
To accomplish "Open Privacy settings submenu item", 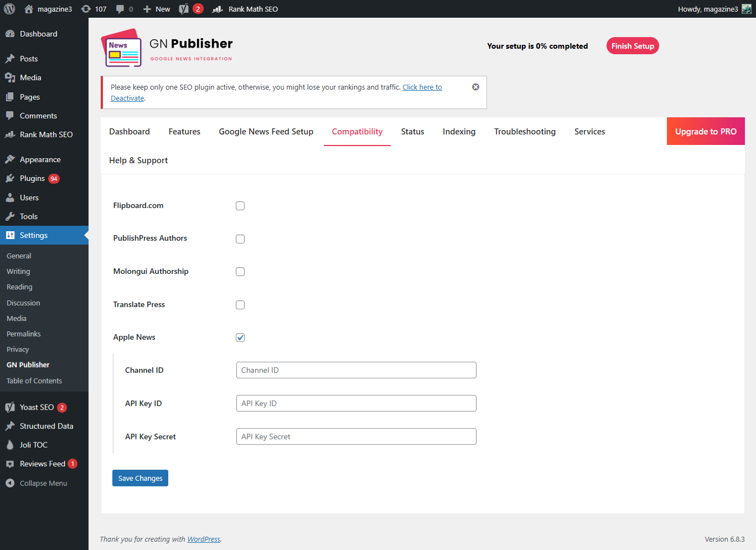I will point(18,349).
